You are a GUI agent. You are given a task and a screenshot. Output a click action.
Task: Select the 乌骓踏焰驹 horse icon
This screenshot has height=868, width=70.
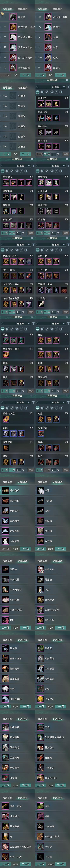13,67
